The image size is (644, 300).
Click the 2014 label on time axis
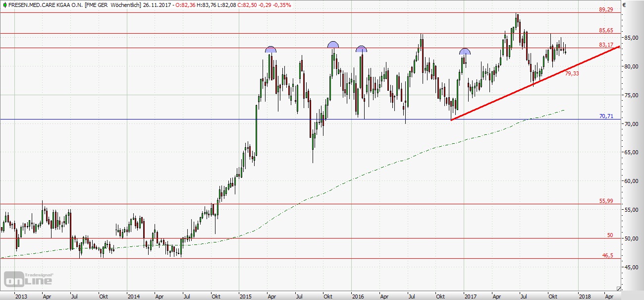point(133,297)
